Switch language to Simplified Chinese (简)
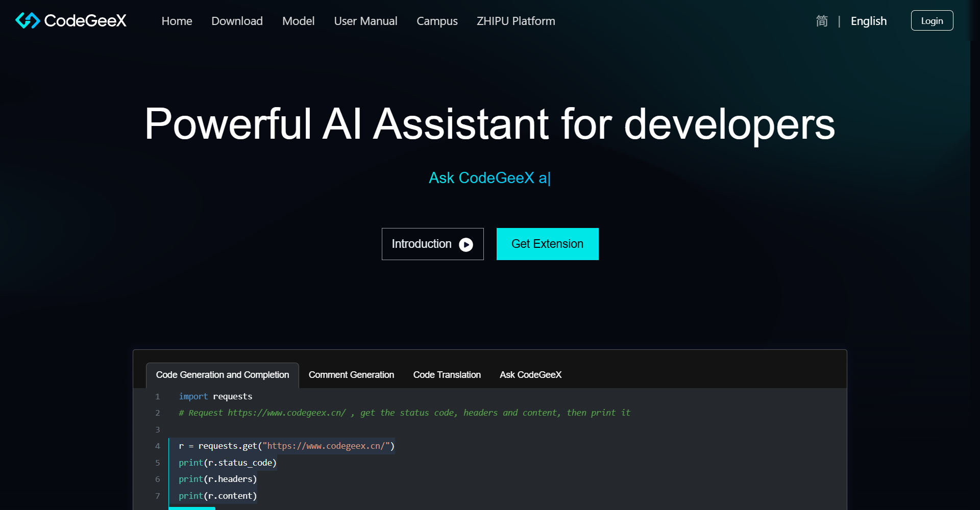980x510 pixels. (822, 21)
